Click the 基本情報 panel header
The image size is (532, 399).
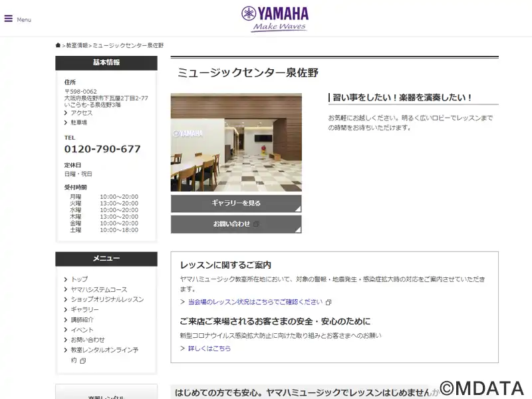(106, 63)
